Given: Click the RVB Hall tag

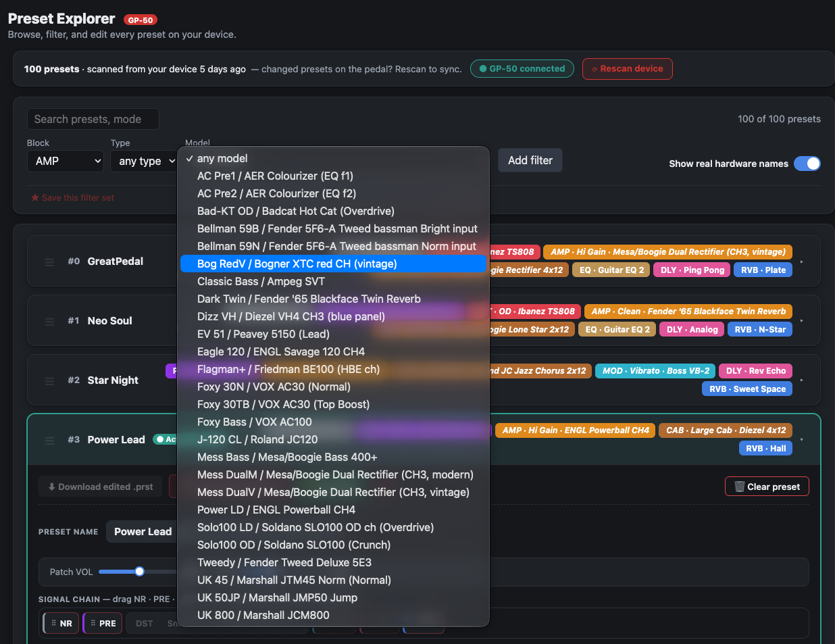Looking at the screenshot, I should click(765, 449).
